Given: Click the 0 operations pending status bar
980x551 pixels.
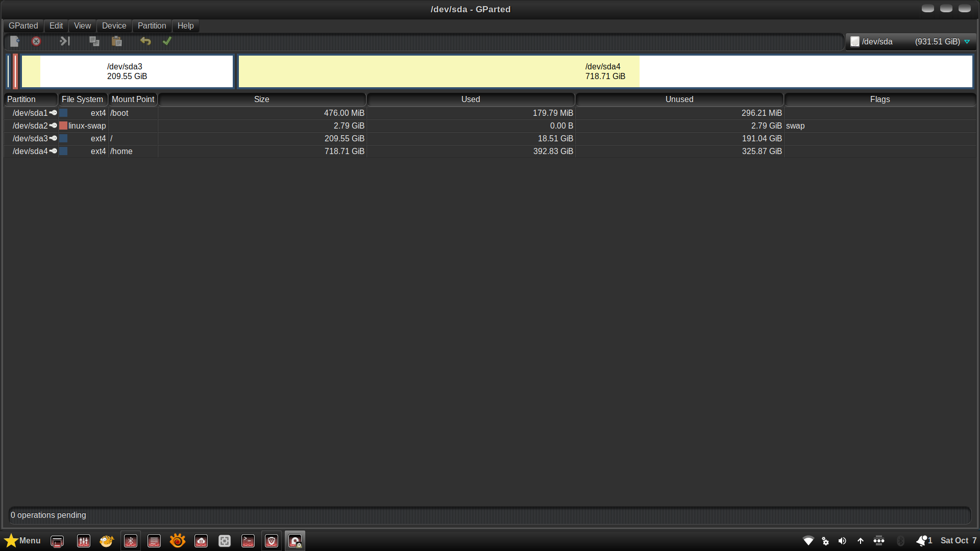Looking at the screenshot, I should [x=490, y=515].
